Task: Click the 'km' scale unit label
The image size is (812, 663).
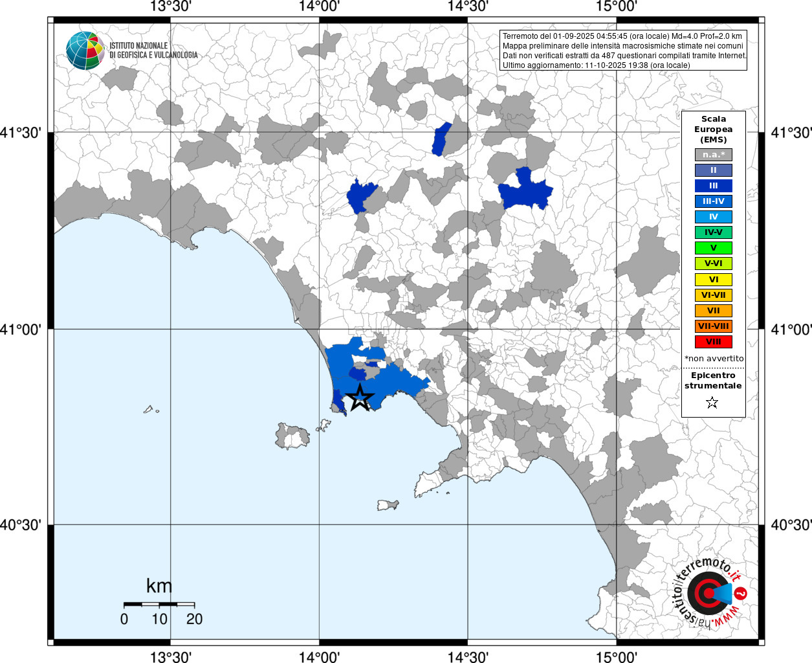Action: tap(159, 586)
